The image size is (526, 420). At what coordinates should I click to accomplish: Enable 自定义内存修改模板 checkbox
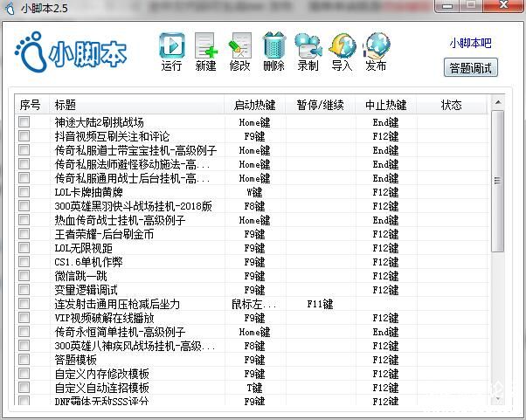24,374
